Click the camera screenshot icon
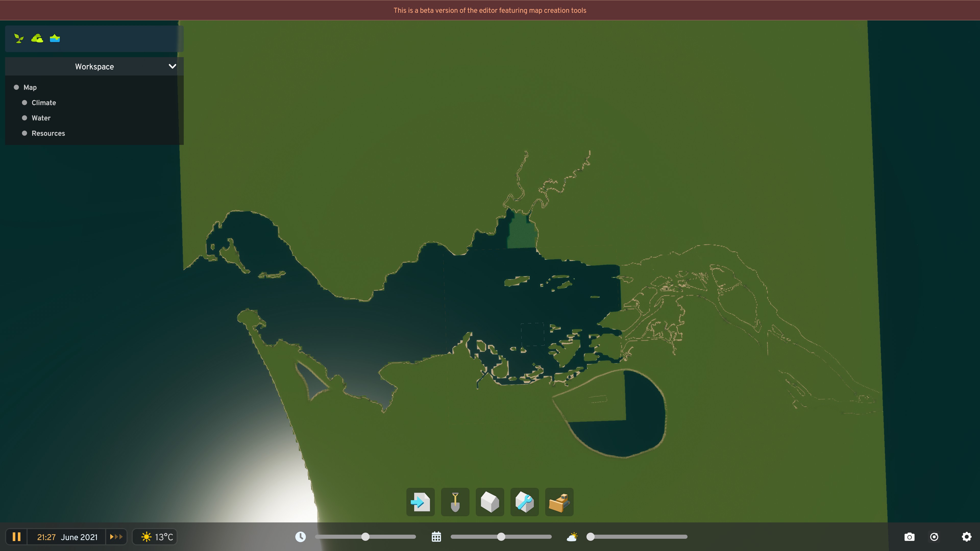Image resolution: width=980 pixels, height=551 pixels. (909, 537)
